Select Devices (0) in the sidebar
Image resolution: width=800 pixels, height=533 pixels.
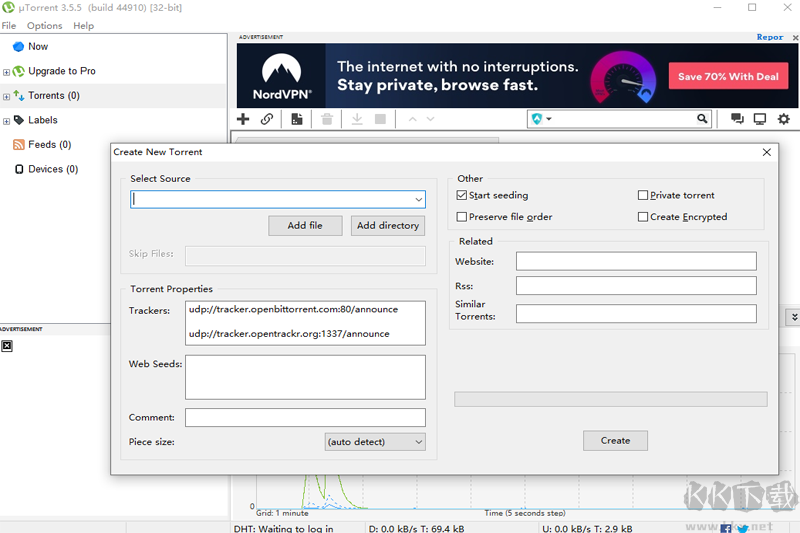click(53, 169)
